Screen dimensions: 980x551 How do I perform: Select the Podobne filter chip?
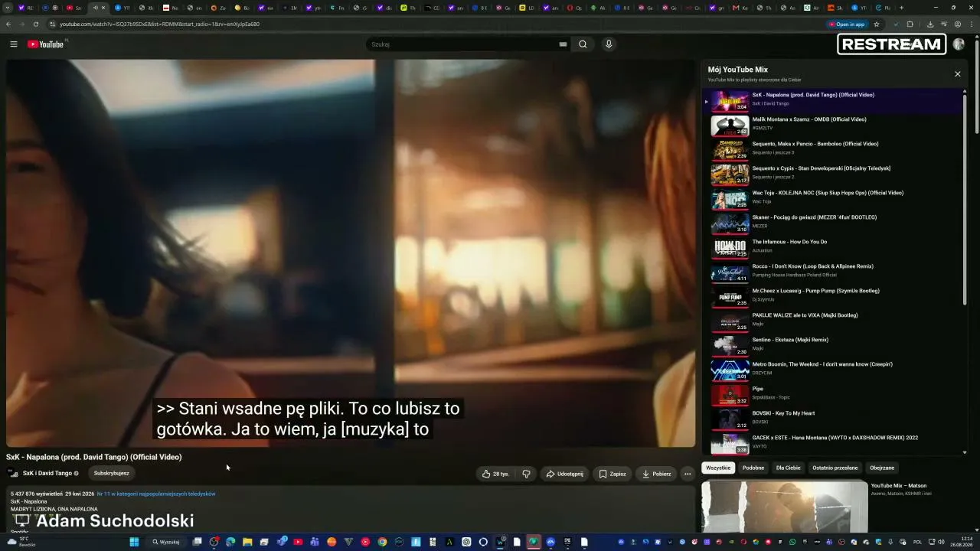pos(753,468)
